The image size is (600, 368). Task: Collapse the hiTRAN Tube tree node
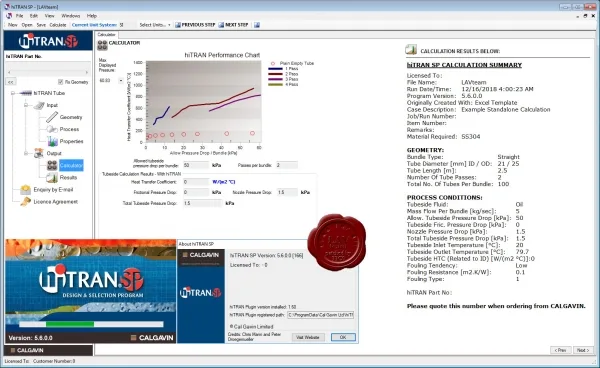[x=13, y=93]
